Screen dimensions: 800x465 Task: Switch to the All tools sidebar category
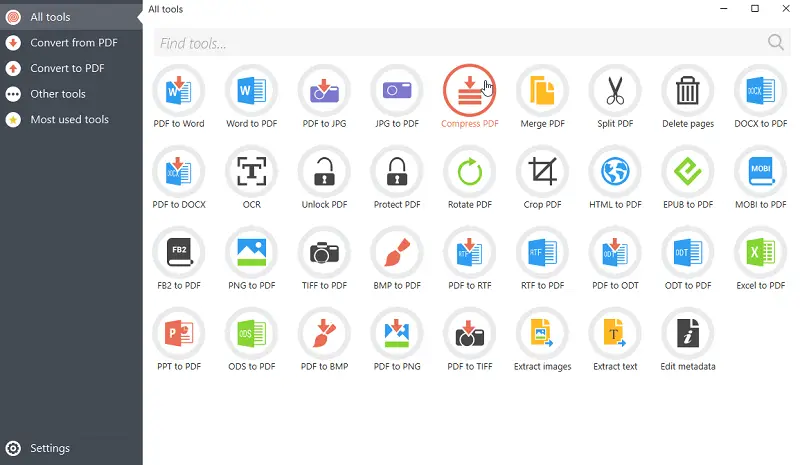click(71, 17)
